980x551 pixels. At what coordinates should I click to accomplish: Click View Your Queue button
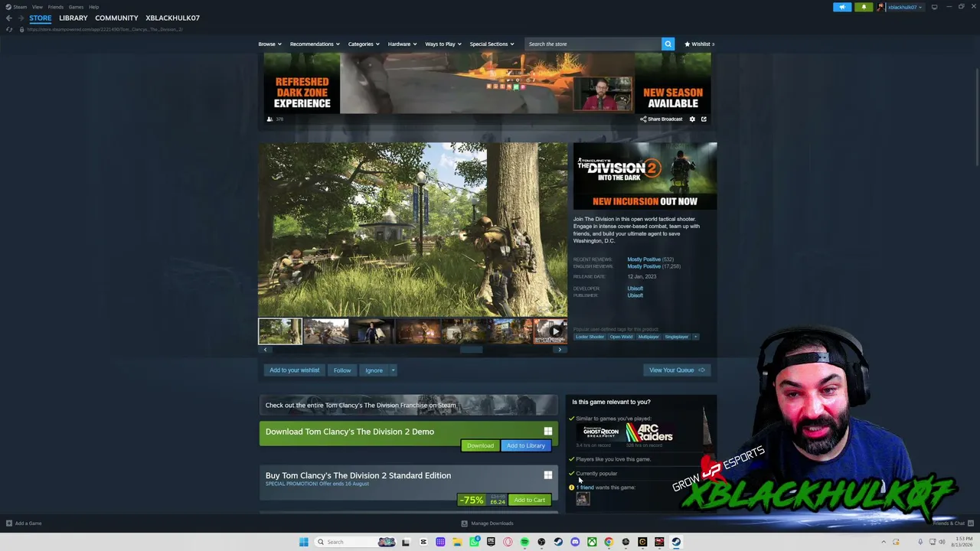[x=677, y=370]
